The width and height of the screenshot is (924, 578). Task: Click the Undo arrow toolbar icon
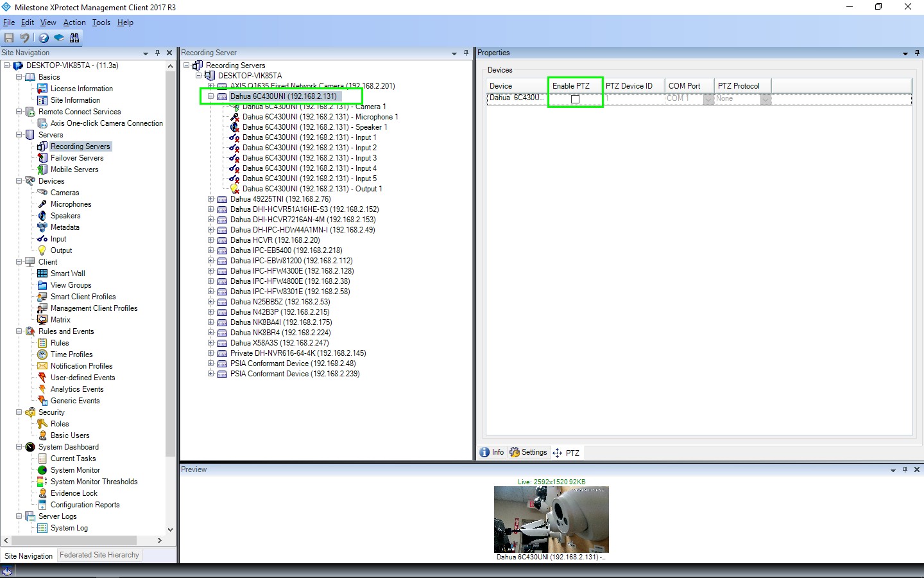25,38
